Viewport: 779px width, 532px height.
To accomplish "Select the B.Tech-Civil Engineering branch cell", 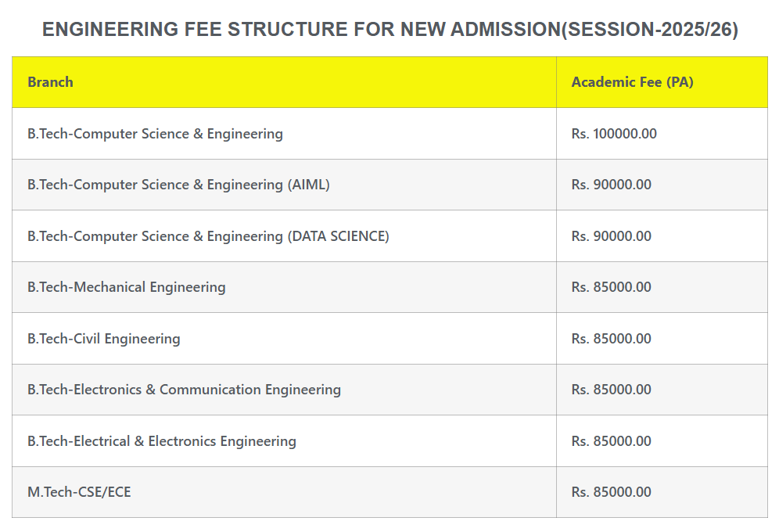I will pos(103,339).
